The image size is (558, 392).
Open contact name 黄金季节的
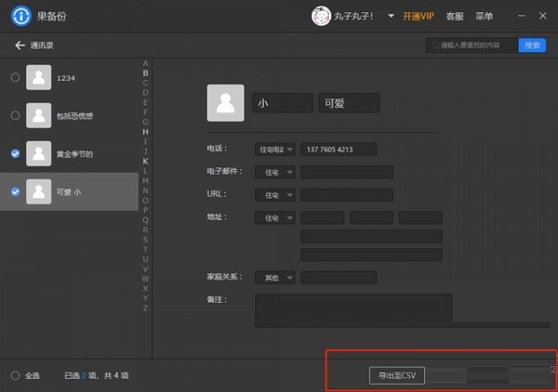pyautogui.click(x=74, y=154)
